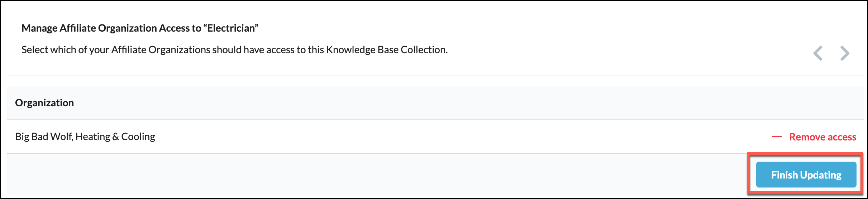
Task: Click the red minus icon beside Remove access
Action: click(x=777, y=137)
